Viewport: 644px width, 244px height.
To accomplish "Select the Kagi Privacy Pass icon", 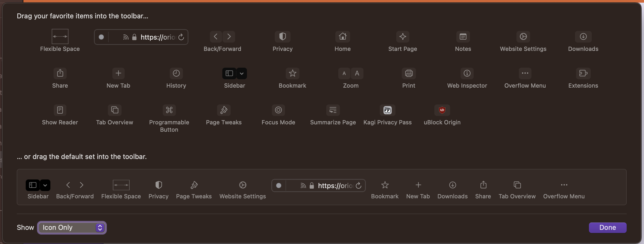I will pyautogui.click(x=387, y=110).
